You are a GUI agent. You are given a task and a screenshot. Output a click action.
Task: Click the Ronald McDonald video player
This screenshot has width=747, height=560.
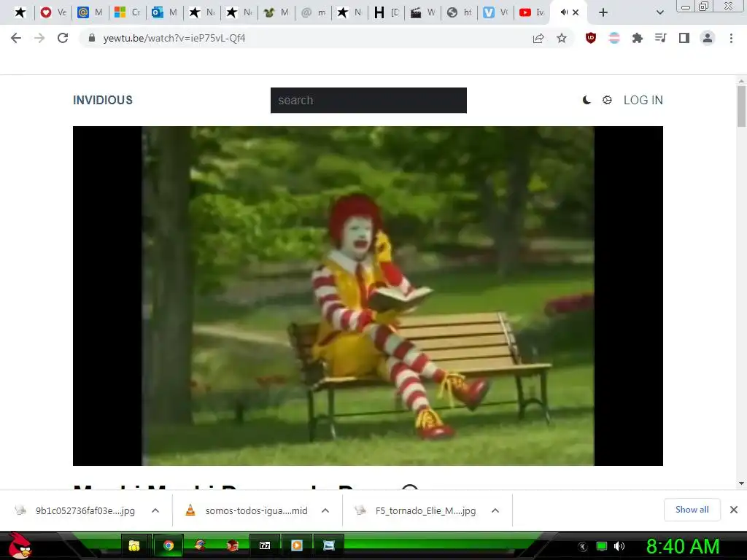coord(368,296)
